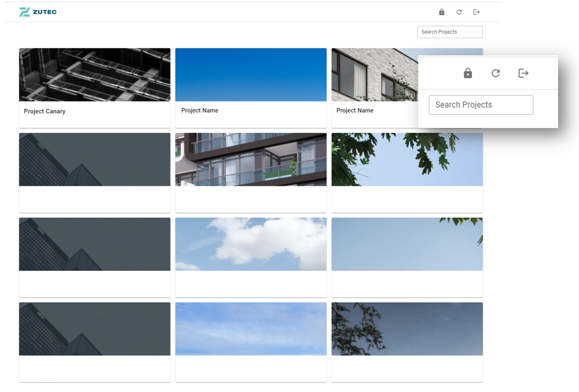
Task: Focus the small Search Projects field under the header
Action: coord(450,32)
